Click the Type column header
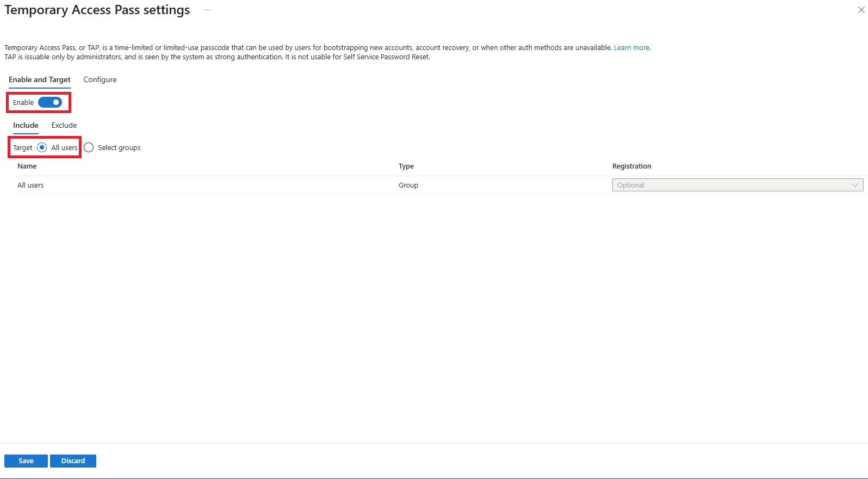The width and height of the screenshot is (868, 479). [x=406, y=166]
